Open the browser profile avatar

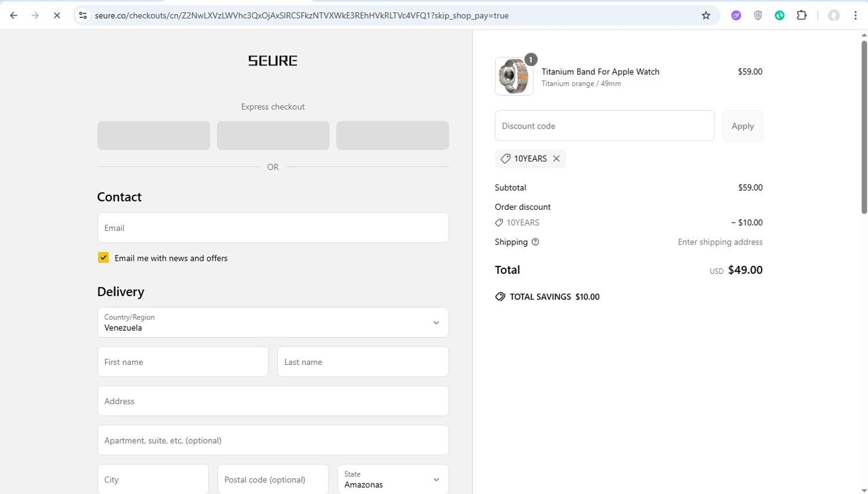click(x=834, y=16)
